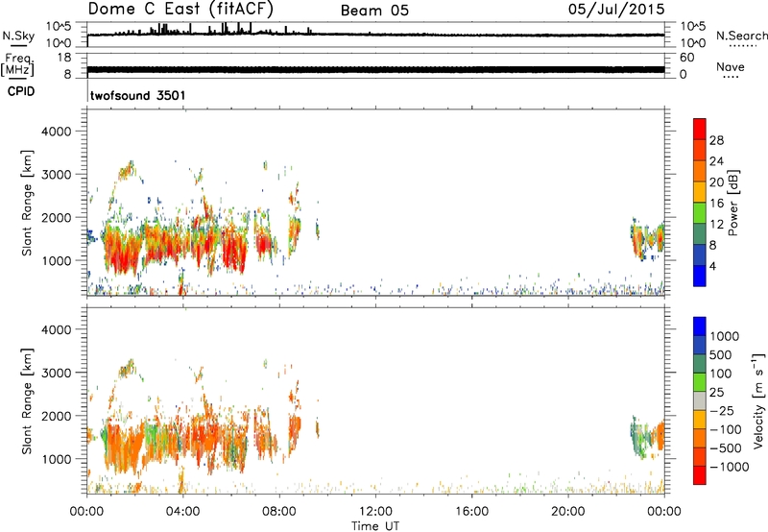Viewport: 768px width, 532px height.
Task: Click the 'Beam 05' label
Action: (374, 11)
